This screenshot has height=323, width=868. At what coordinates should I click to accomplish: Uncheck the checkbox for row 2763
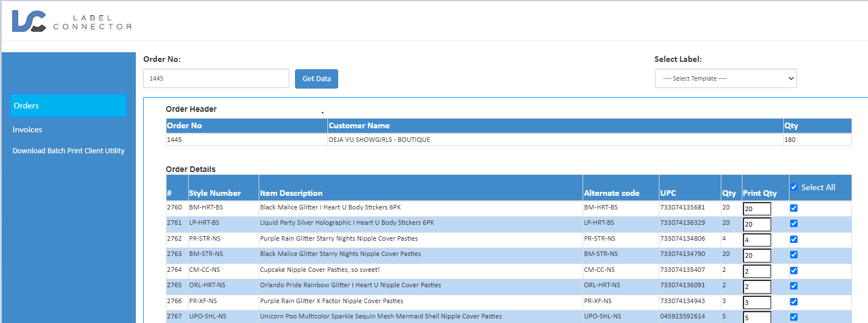794,254
